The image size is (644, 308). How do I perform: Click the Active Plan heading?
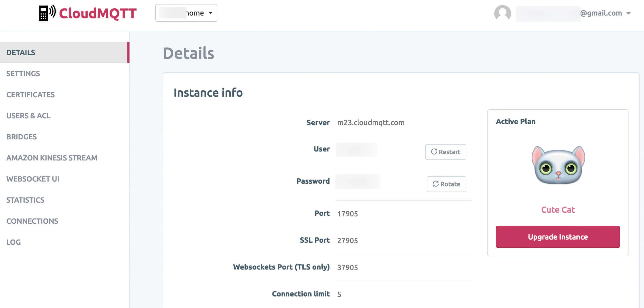(x=516, y=121)
